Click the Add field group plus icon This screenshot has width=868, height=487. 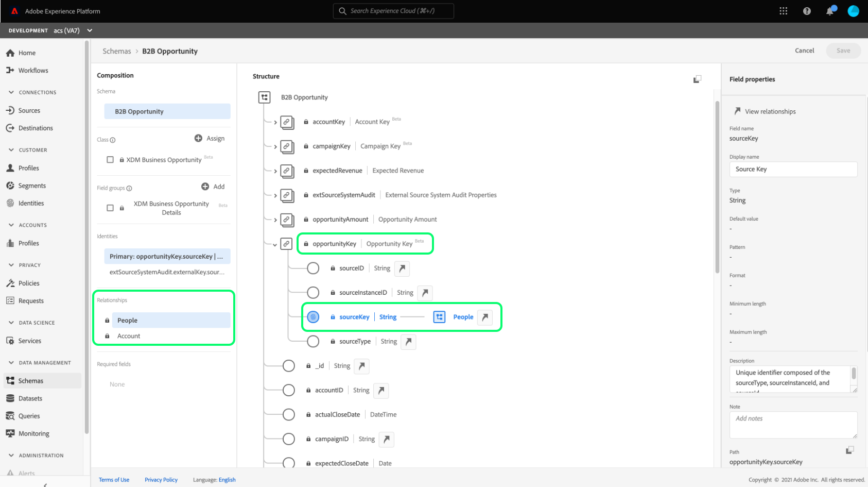click(205, 187)
